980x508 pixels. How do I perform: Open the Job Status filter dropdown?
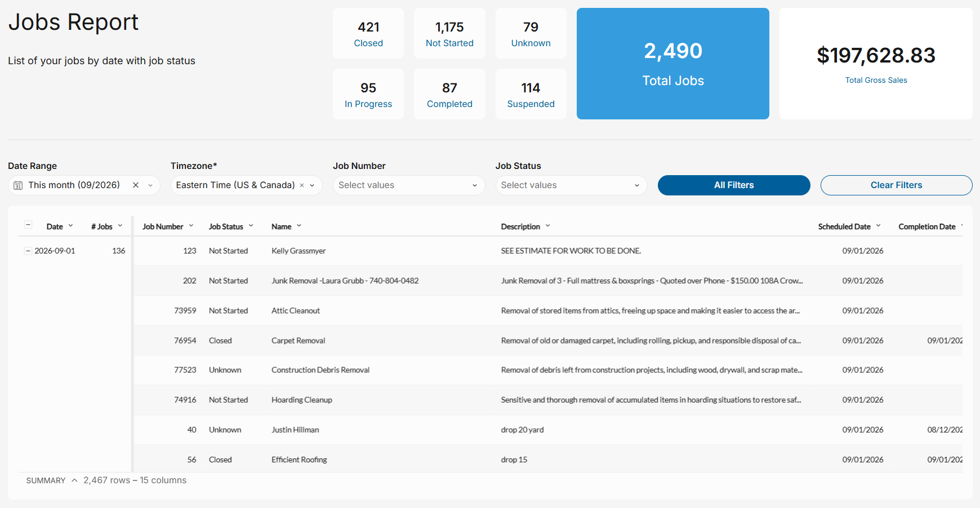(572, 185)
